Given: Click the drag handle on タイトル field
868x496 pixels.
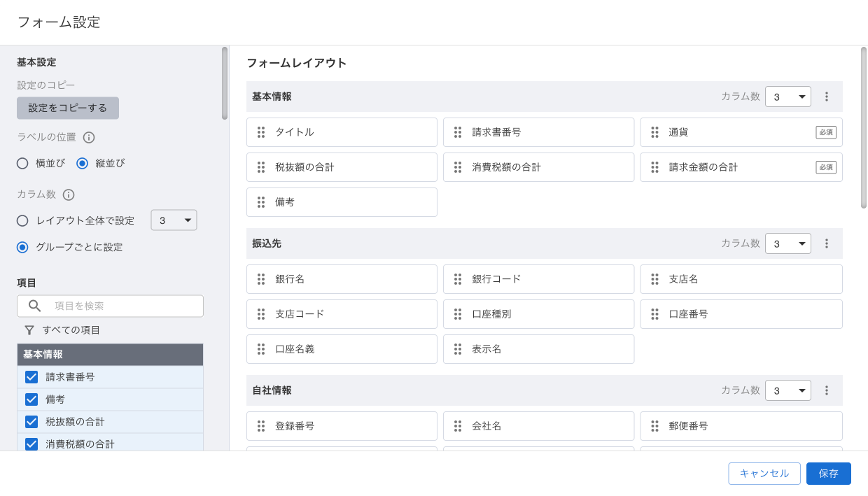Looking at the screenshot, I should (261, 132).
